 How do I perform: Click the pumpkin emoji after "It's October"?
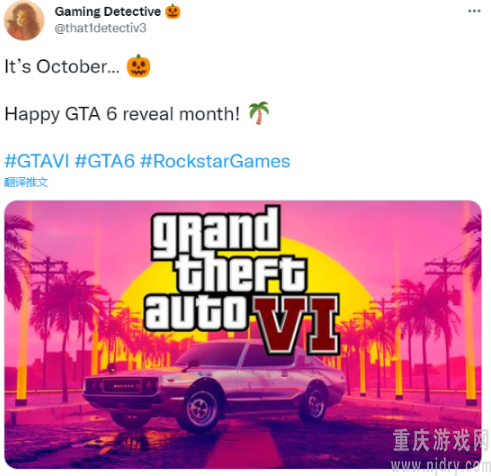(x=138, y=66)
